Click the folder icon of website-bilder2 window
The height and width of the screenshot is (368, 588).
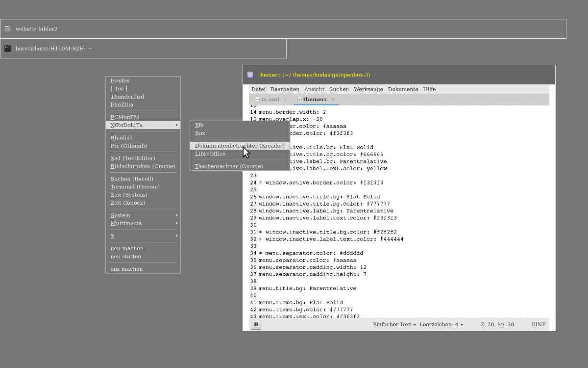tap(8, 29)
